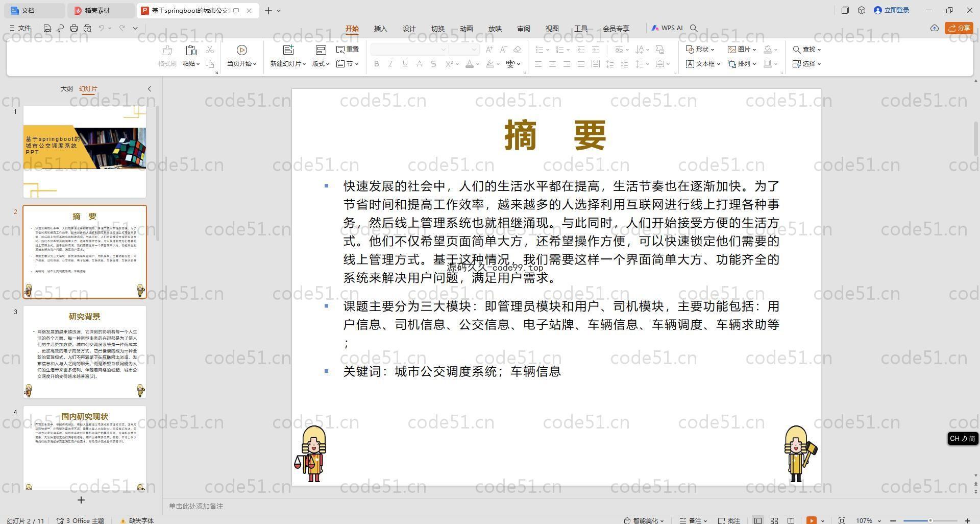
Task: Toggle Bold formatting
Action: coord(377,64)
